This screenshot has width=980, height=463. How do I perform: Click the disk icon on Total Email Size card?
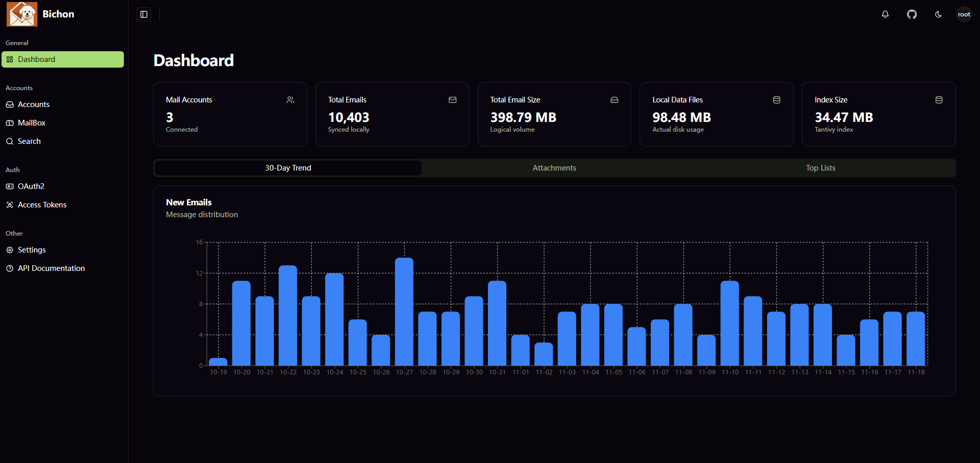(x=614, y=100)
